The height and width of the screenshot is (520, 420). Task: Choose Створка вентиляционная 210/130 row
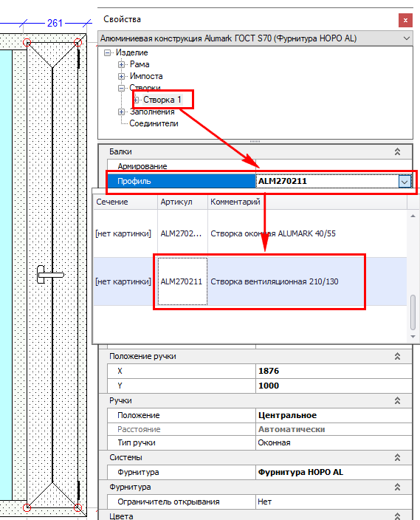(250, 281)
